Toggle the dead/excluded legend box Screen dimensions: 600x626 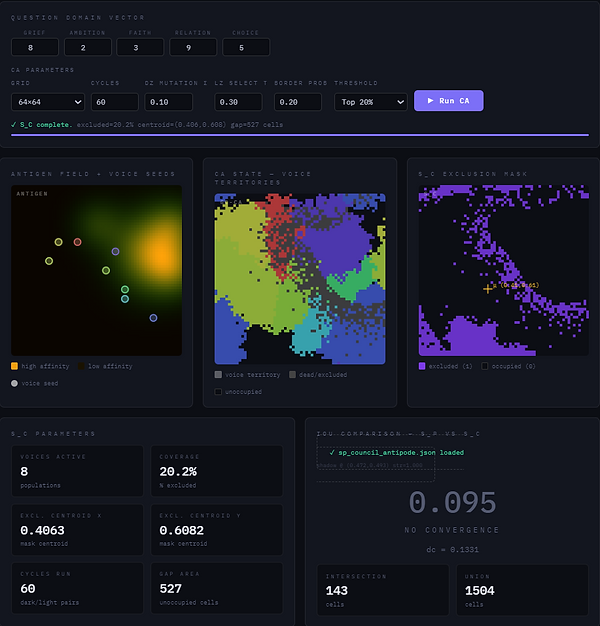[x=292, y=374]
